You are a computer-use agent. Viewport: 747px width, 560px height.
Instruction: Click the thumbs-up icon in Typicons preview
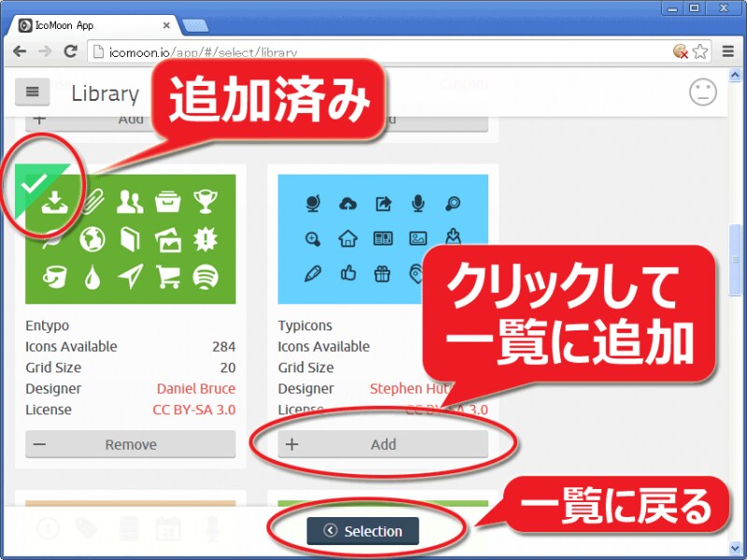[348, 273]
